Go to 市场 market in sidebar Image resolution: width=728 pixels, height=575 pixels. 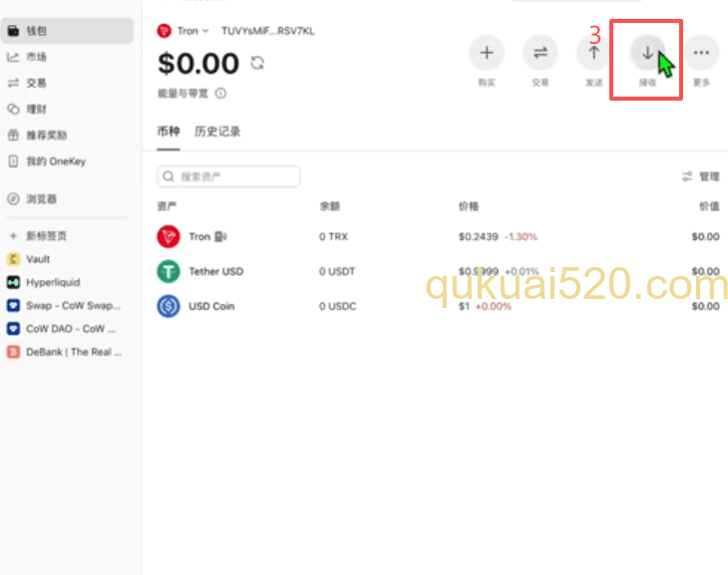tap(67, 57)
